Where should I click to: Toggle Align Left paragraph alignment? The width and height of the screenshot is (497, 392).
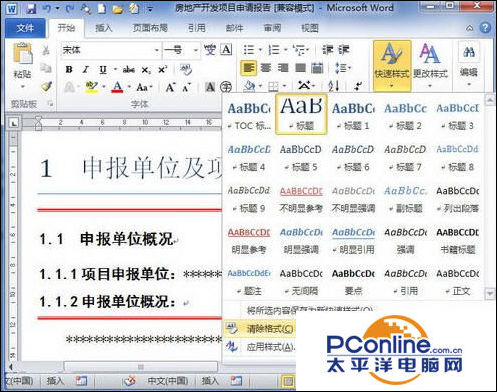pos(249,68)
